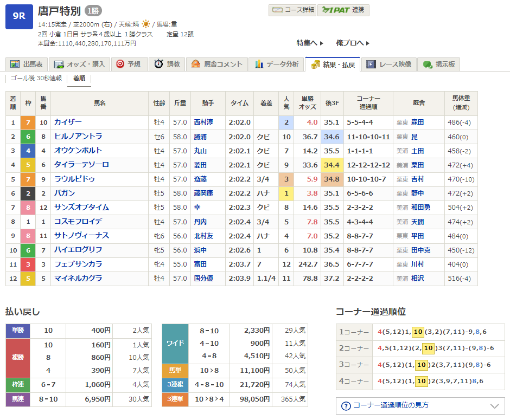Open the horse page for カイザー
The height and width of the screenshot is (420, 510).
click(x=68, y=122)
